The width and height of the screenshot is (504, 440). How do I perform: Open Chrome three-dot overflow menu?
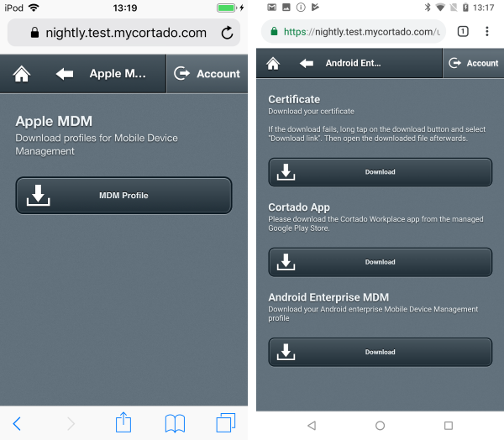(487, 32)
